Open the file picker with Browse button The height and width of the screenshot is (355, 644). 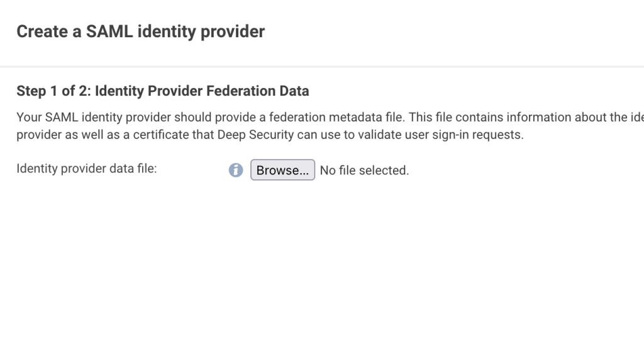(282, 170)
